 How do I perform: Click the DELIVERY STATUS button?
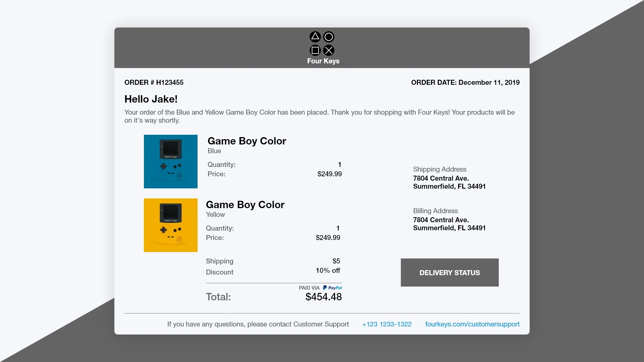(x=449, y=273)
